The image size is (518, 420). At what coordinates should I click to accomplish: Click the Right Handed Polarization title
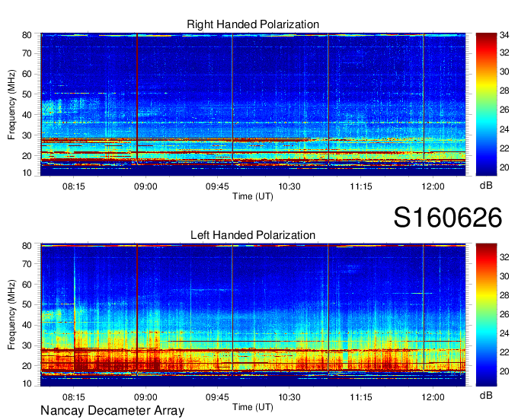click(x=253, y=24)
